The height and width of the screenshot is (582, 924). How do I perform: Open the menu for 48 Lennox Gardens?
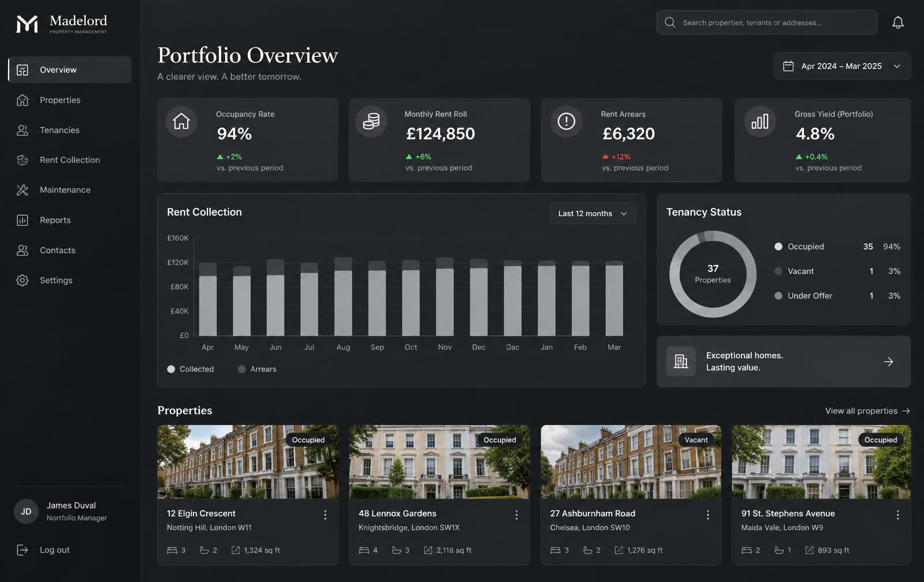pos(516,515)
